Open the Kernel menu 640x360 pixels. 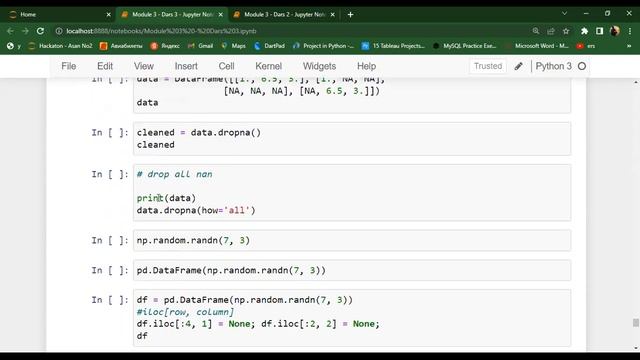coord(269,66)
